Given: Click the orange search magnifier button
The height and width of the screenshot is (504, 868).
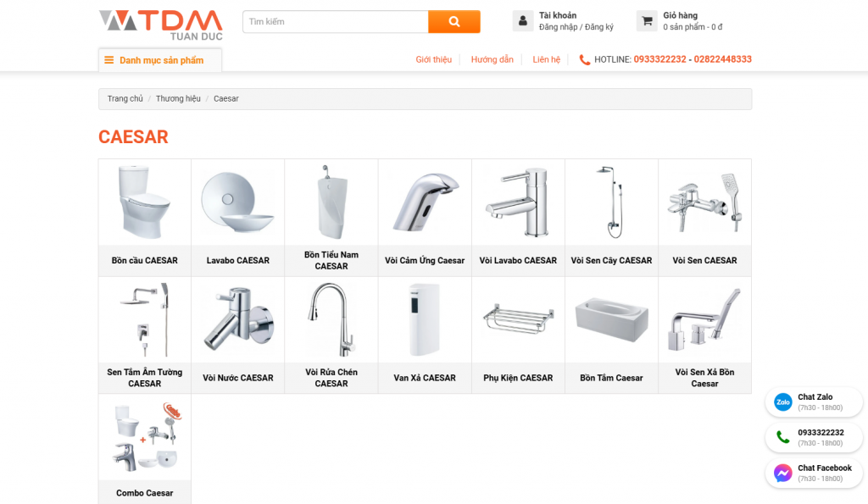Looking at the screenshot, I should pos(454,21).
